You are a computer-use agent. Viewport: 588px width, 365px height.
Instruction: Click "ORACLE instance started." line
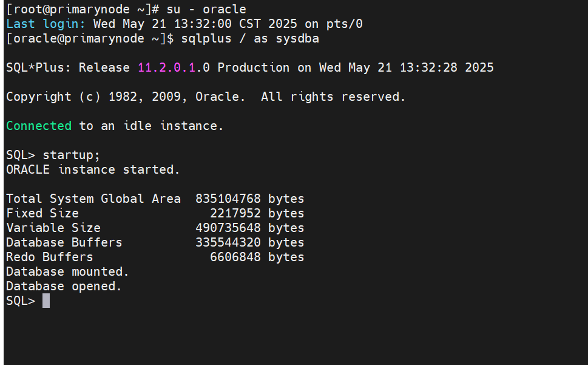tap(93, 169)
